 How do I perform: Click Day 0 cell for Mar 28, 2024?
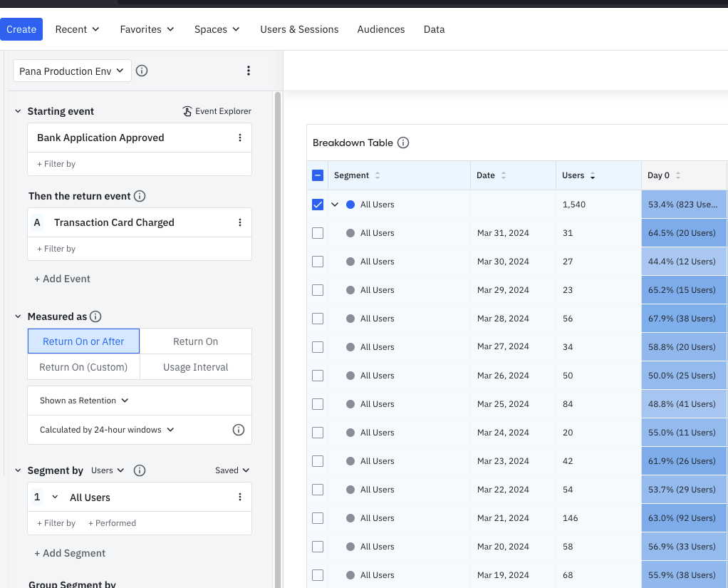[x=682, y=319]
